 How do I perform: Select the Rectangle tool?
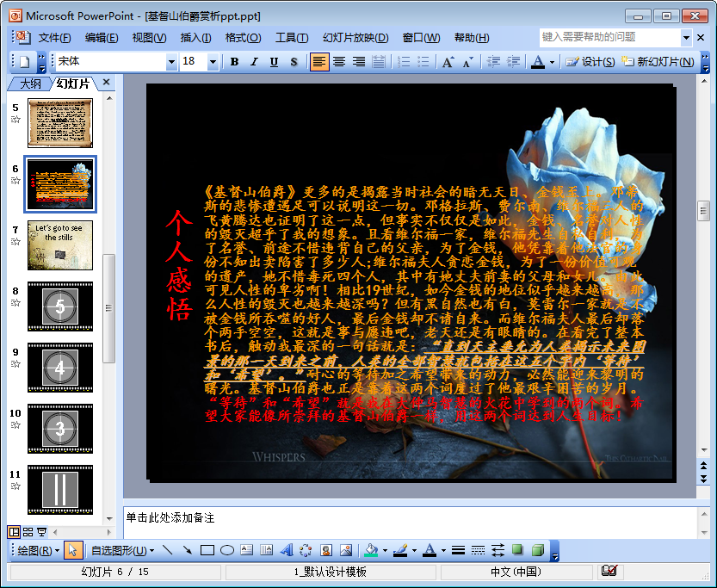point(207,550)
